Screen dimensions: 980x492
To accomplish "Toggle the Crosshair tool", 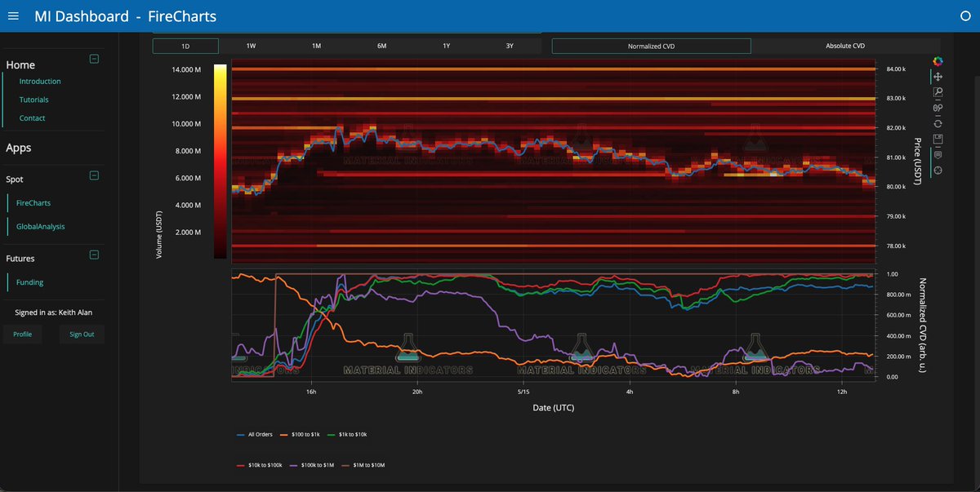I will tap(938, 170).
